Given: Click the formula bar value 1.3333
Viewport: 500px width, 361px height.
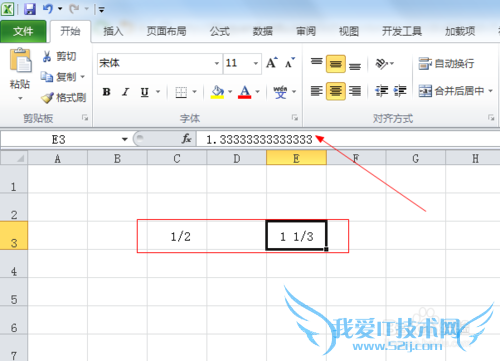Looking at the screenshot, I should (259, 139).
